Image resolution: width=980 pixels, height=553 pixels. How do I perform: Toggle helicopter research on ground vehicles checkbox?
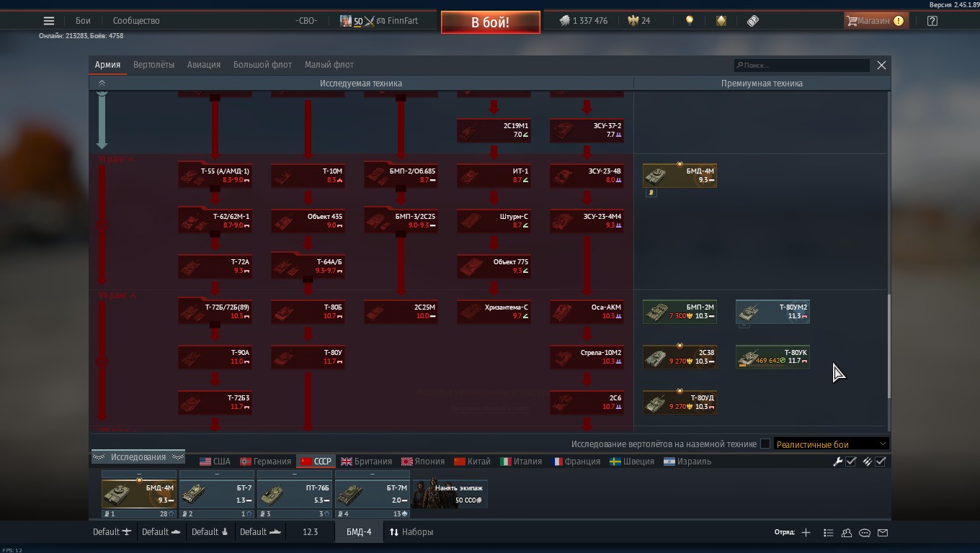coord(765,444)
